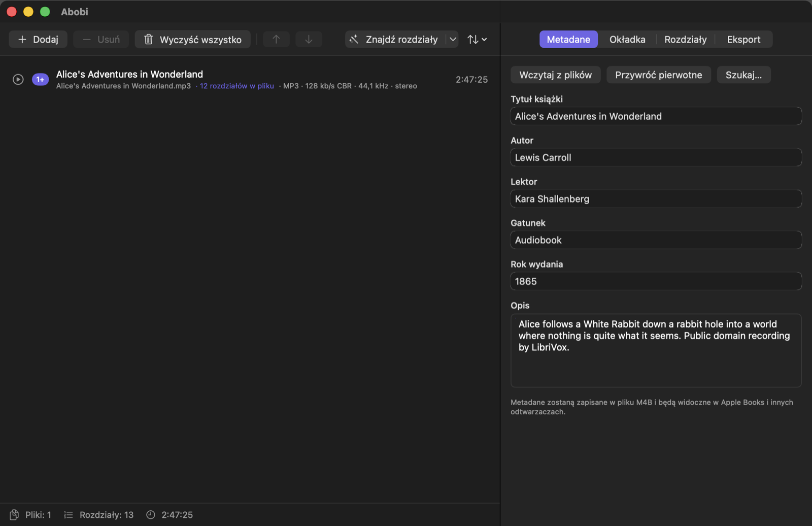
Task: Click the purple 1+ chapter badge
Action: pos(41,80)
